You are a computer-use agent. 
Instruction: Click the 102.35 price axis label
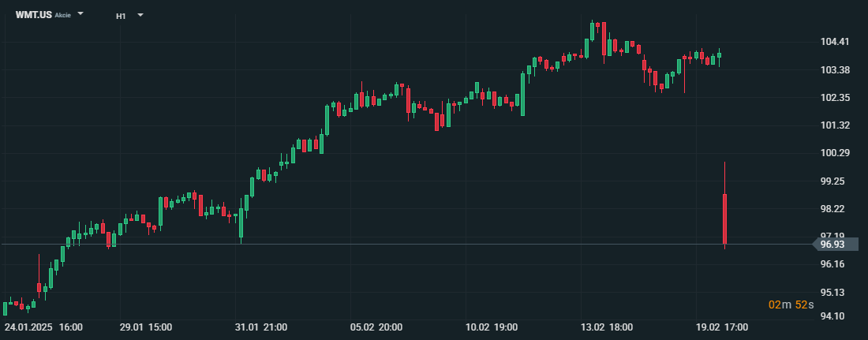pyautogui.click(x=835, y=98)
